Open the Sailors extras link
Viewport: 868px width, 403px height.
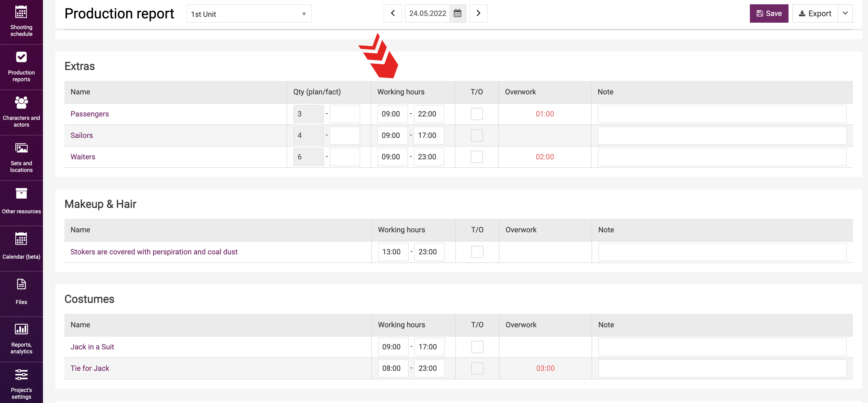(x=82, y=135)
